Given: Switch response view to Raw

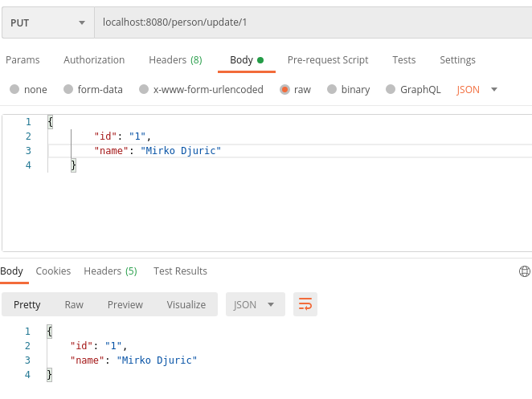Looking at the screenshot, I should (x=74, y=305).
